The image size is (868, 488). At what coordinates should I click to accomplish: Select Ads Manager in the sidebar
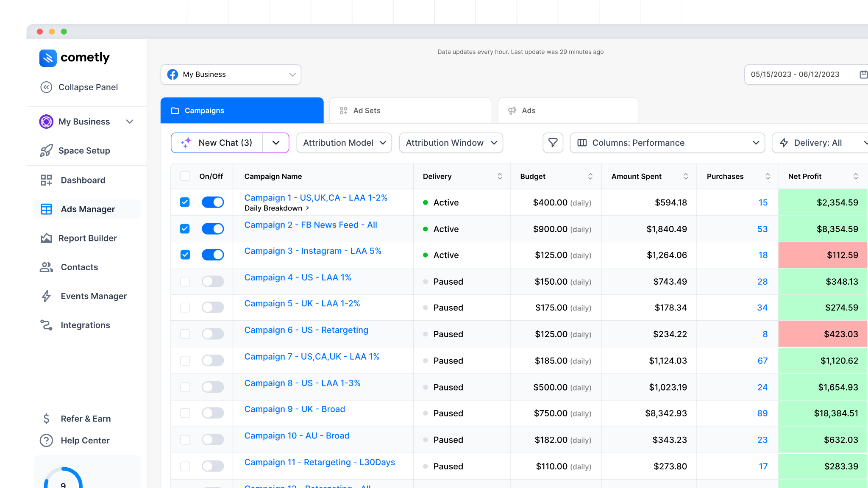pos(87,209)
